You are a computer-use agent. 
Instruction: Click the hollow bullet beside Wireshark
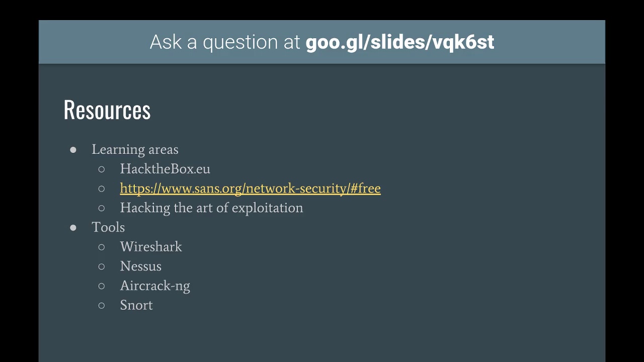102,247
